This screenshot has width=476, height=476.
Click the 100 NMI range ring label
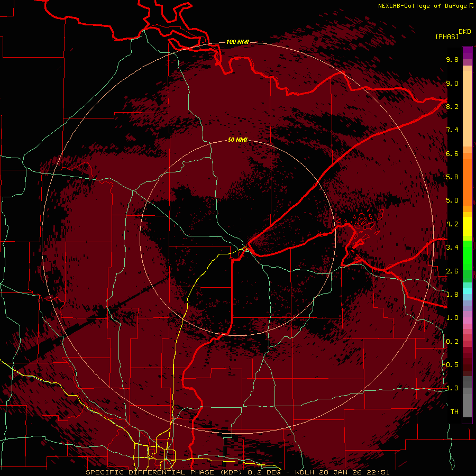pos(237,42)
